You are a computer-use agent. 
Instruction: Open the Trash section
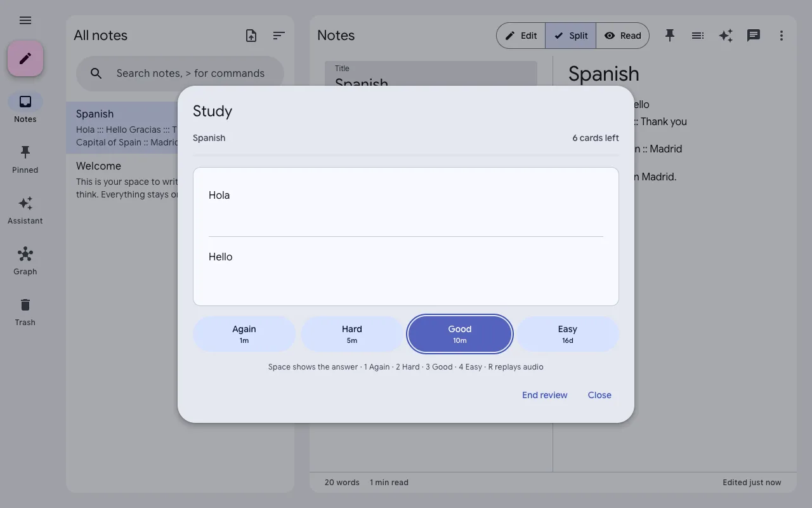[25, 311]
